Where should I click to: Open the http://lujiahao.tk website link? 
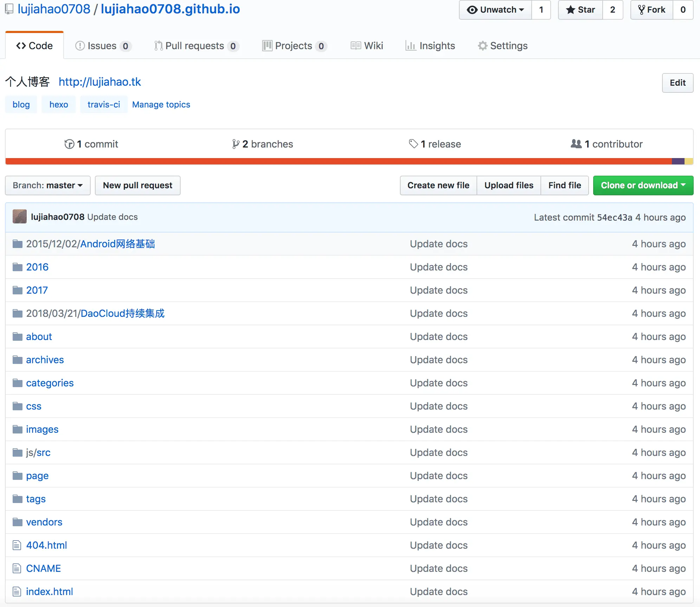pos(99,82)
